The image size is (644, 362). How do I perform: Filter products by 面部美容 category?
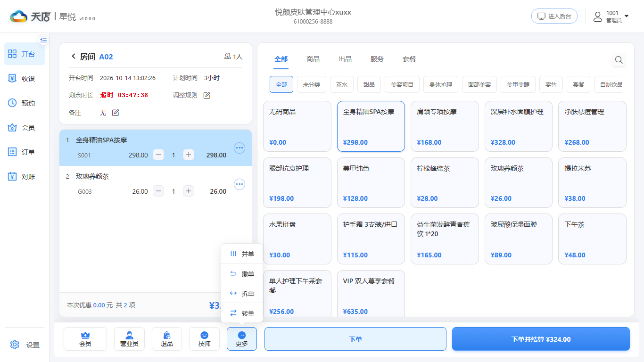(x=479, y=85)
